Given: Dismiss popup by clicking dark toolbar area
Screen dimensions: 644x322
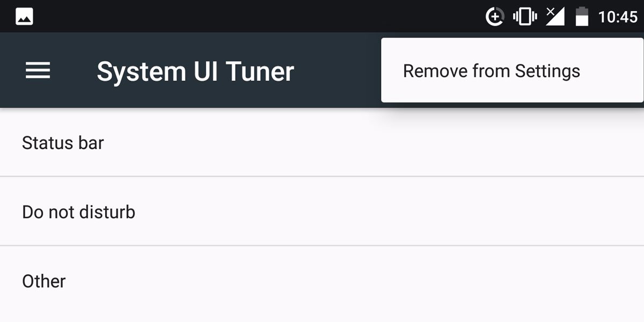Looking at the screenshot, I should (338, 70).
